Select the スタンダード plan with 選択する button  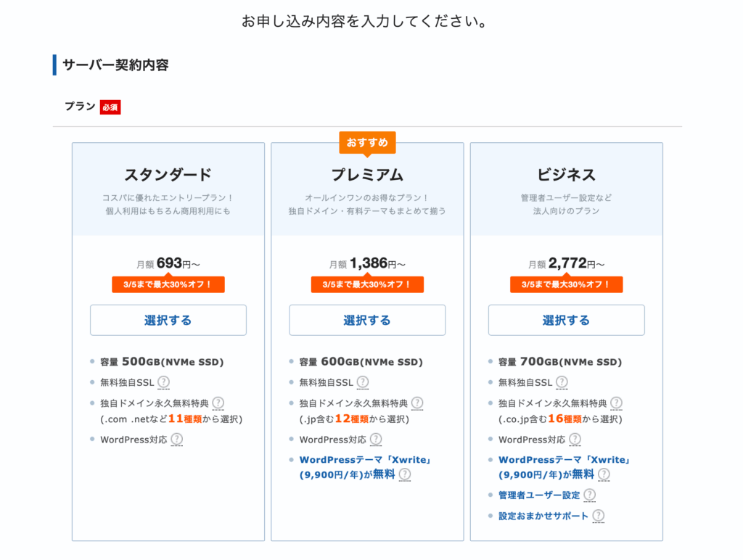click(168, 320)
